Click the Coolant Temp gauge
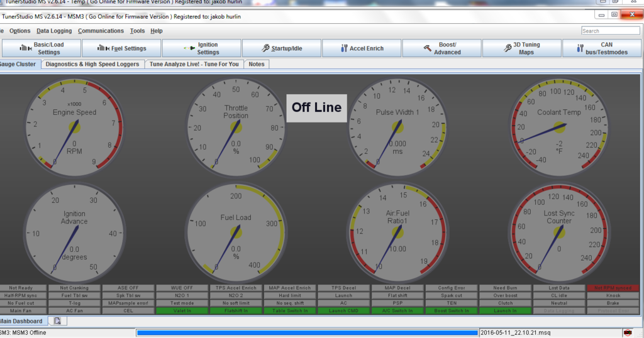This screenshot has height=338, width=644. click(559, 127)
